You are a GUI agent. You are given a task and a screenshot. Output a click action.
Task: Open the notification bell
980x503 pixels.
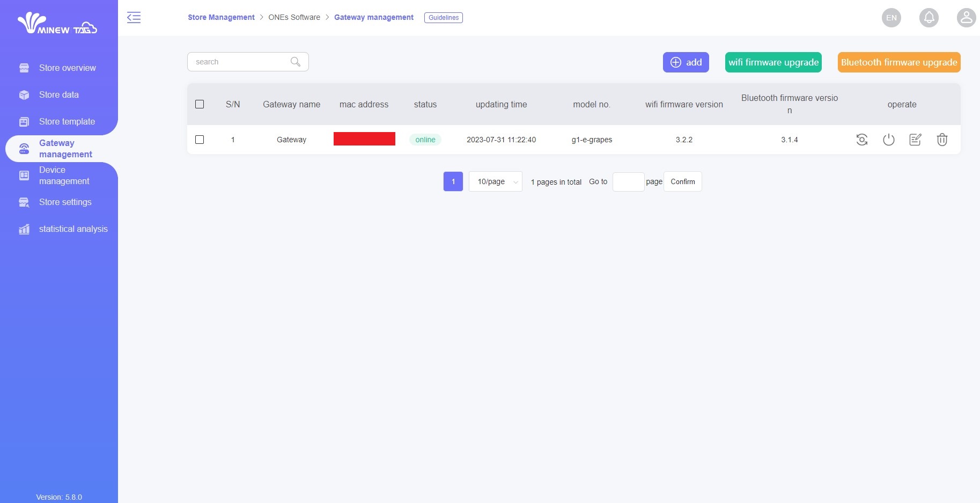click(929, 18)
